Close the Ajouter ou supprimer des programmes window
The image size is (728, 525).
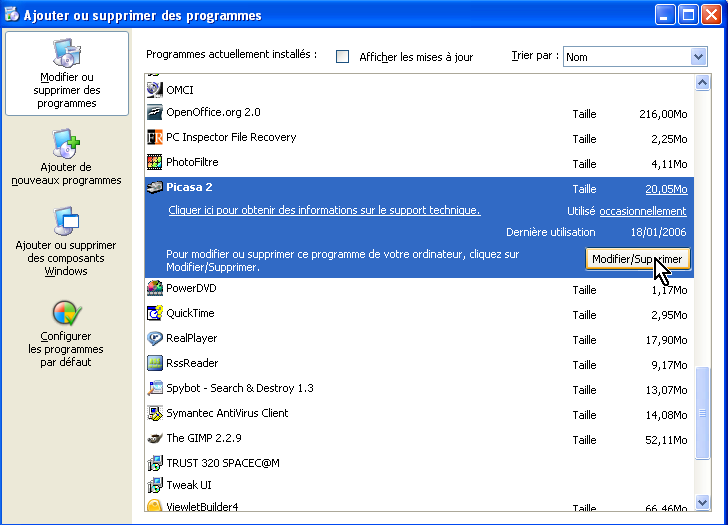[x=711, y=15]
